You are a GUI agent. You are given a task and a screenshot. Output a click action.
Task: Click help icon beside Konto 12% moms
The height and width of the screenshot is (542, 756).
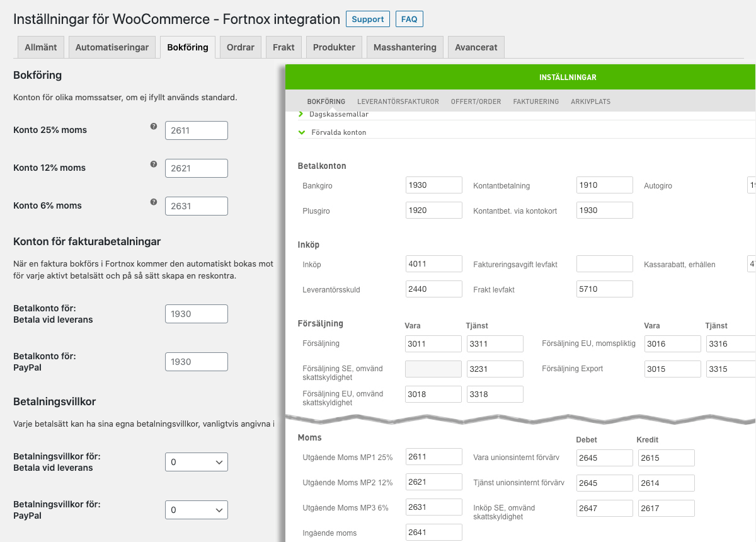153,164
